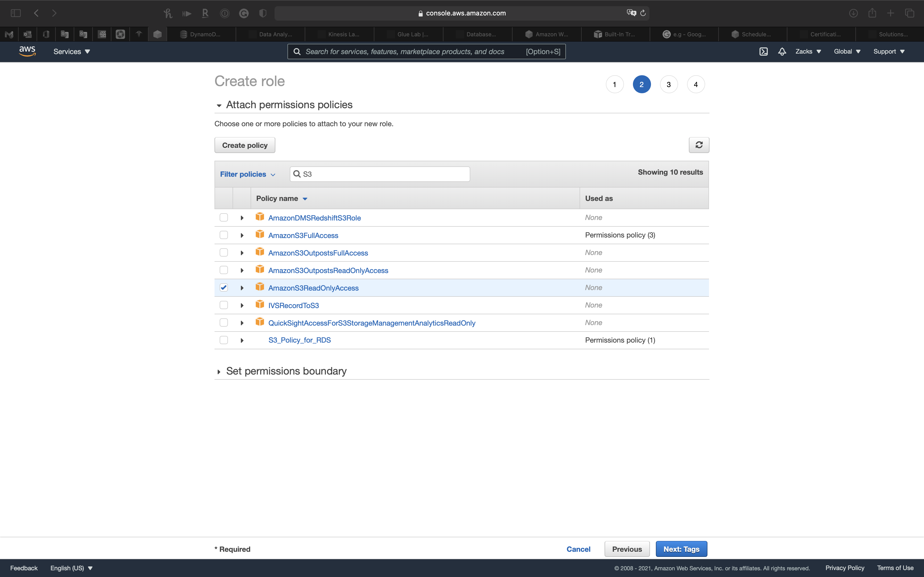The image size is (924, 577).
Task: Click the AWS logo home icon
Action: tap(27, 51)
